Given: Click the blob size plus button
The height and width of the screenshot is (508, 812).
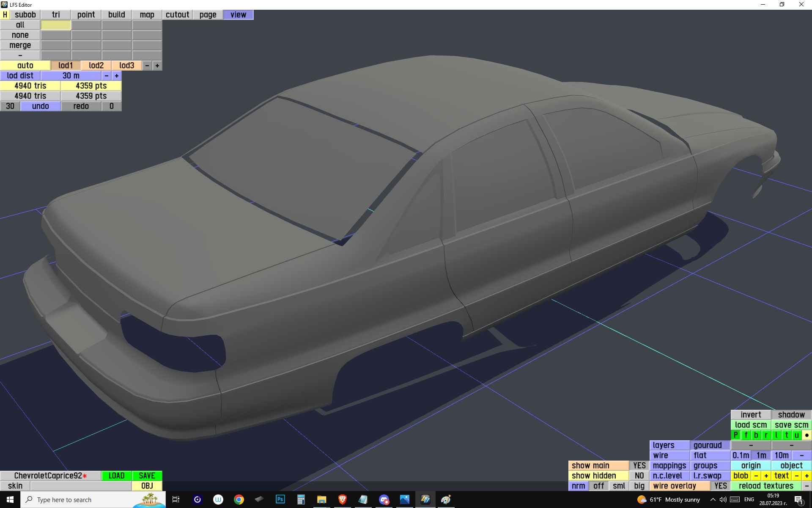Looking at the screenshot, I should click(x=766, y=476).
